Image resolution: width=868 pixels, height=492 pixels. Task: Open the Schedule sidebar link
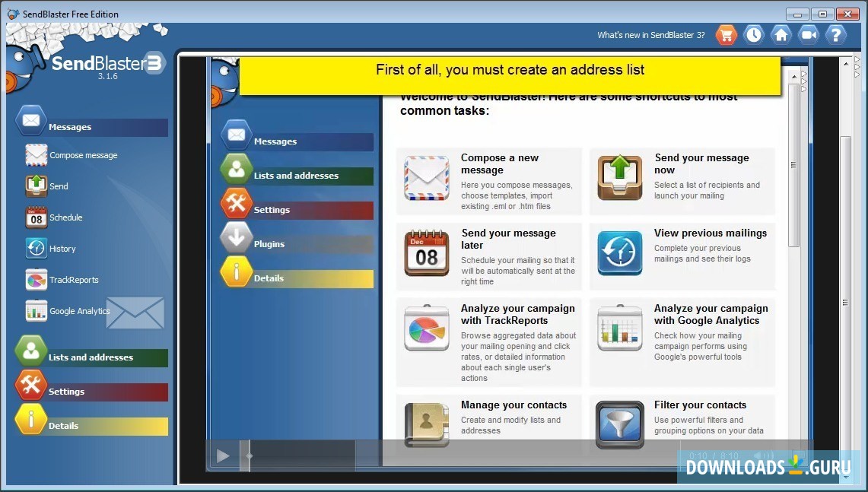66,217
